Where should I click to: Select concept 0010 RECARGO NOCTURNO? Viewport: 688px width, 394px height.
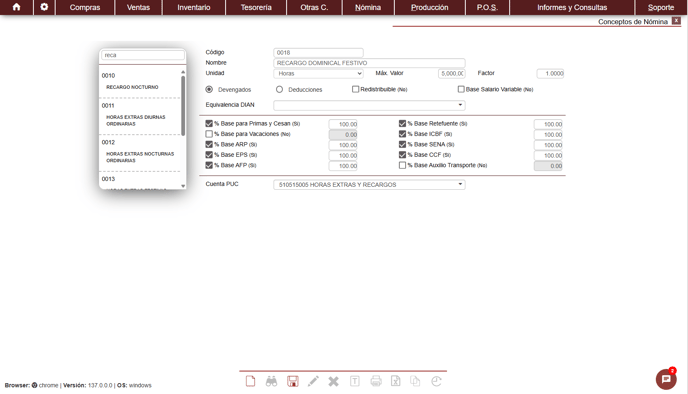pos(140,82)
